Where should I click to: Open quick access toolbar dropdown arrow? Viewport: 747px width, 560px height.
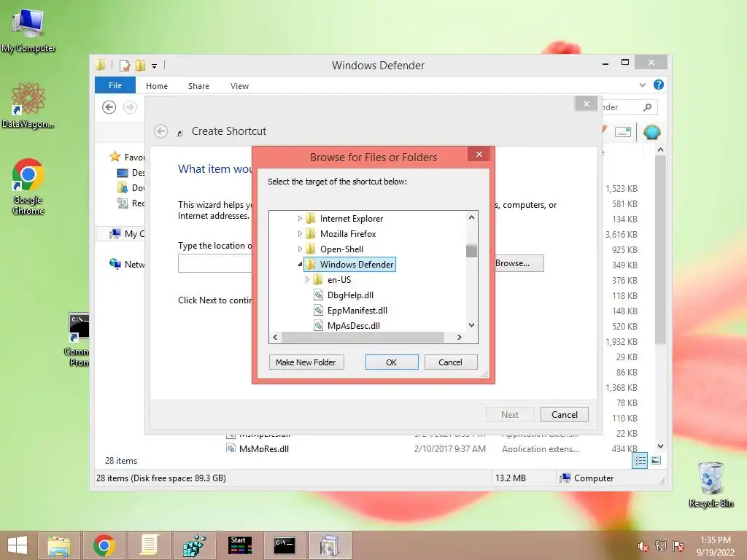[155, 66]
